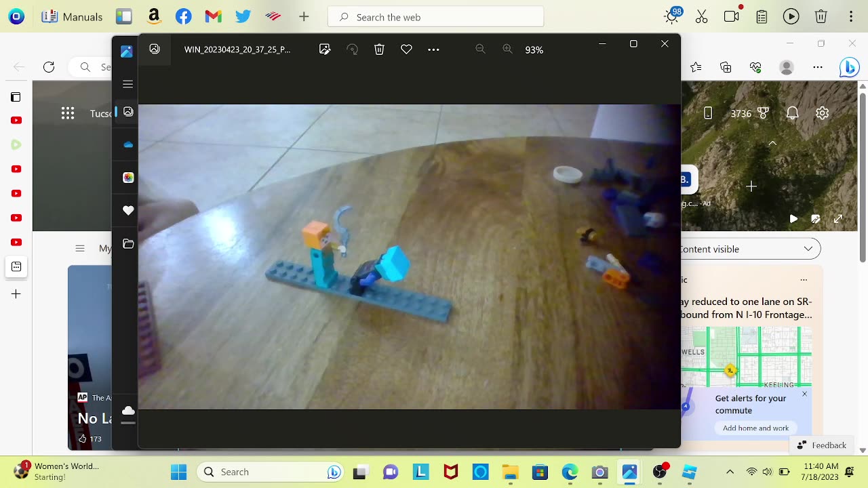This screenshot has width=868, height=488.
Task: Open the Edge profile avatar
Action: (x=787, y=67)
